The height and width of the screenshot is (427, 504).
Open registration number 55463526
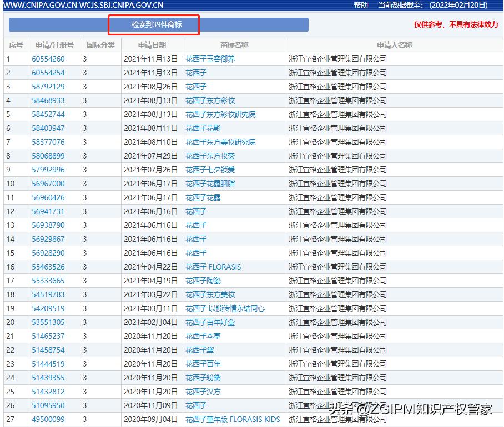point(48,267)
